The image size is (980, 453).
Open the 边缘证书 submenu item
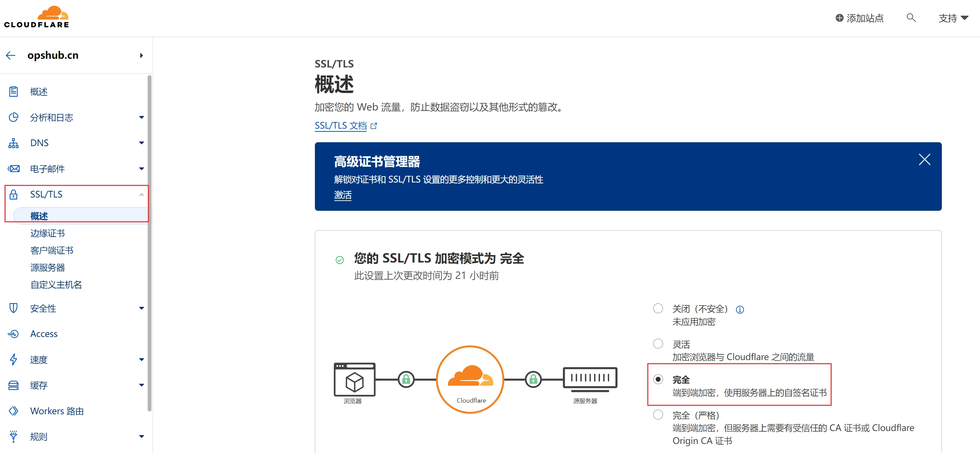[48, 233]
